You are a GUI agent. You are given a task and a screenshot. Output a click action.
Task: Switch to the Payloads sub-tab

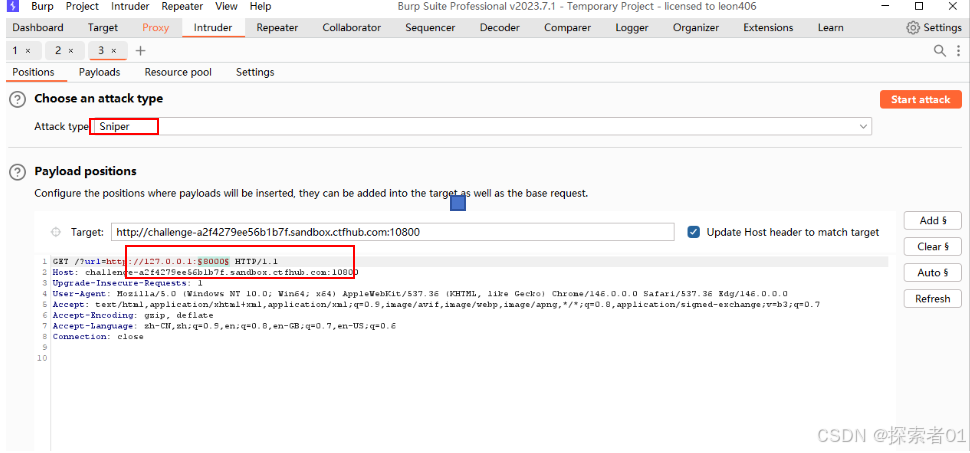[100, 72]
